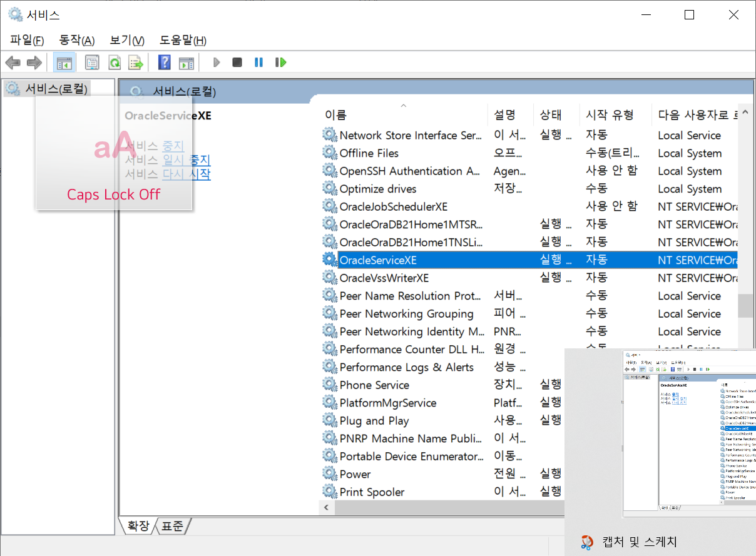The height and width of the screenshot is (556, 756).
Task: Select the Offline Files service name
Action: (x=369, y=153)
